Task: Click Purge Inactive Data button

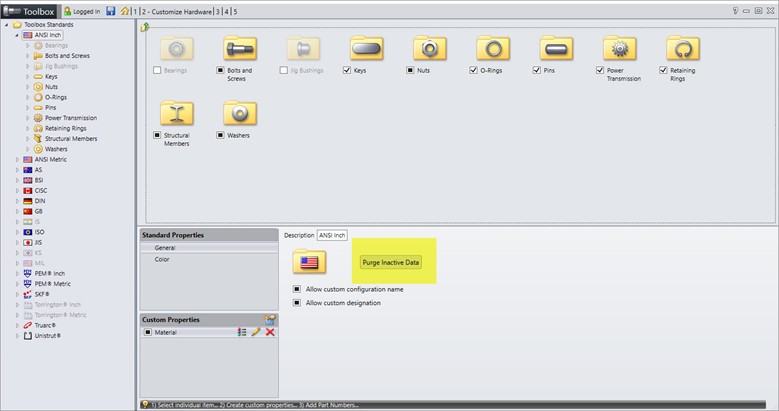Action: (390, 262)
